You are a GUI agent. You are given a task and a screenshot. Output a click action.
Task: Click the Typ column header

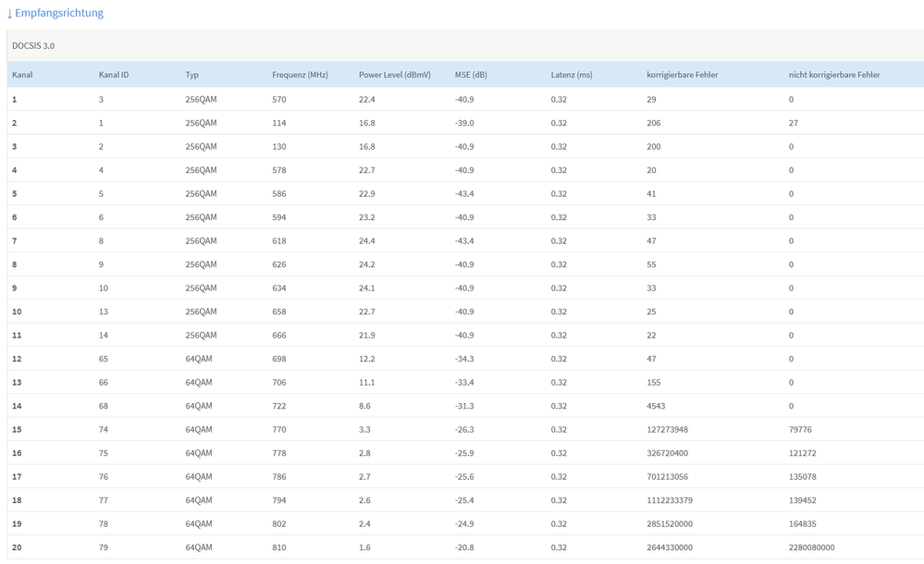(192, 75)
